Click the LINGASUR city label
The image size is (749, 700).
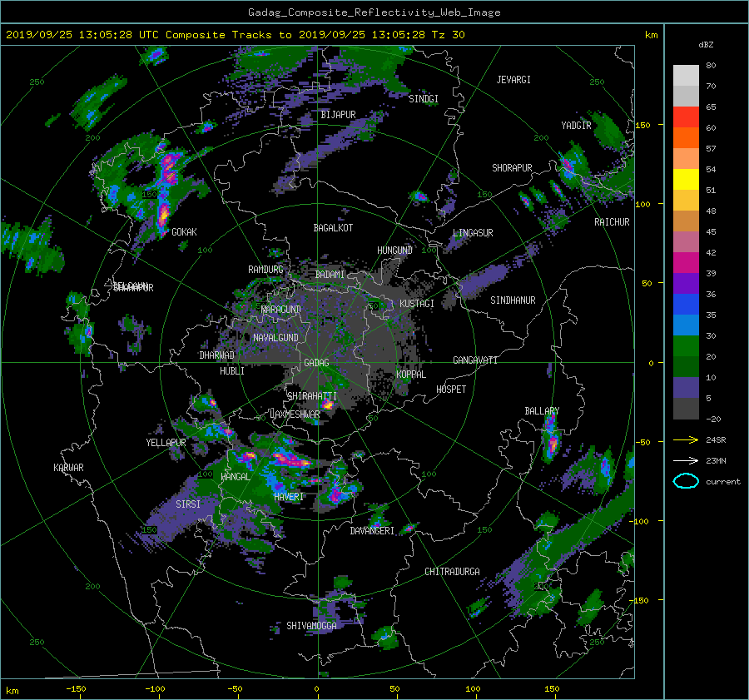click(473, 233)
